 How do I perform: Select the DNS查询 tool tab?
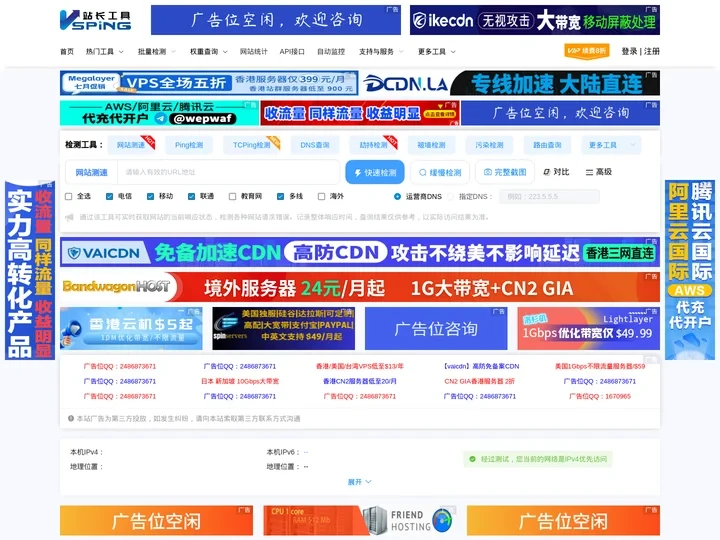[x=315, y=145]
